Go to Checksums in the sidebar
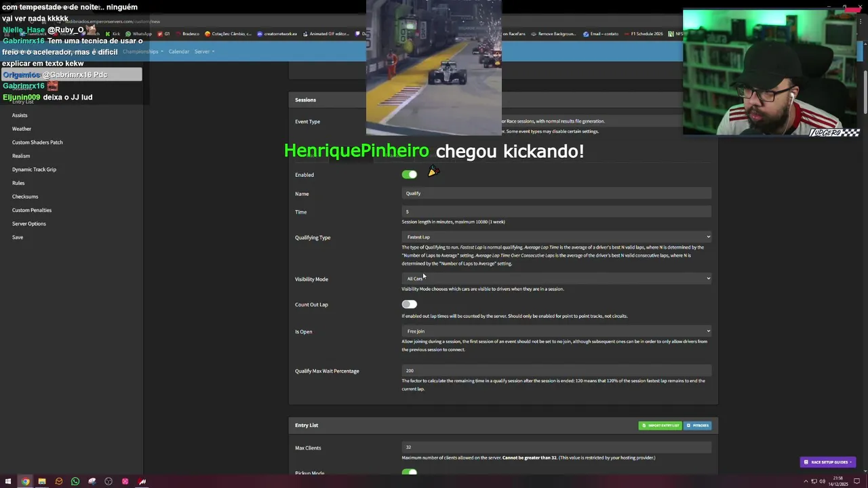This screenshot has height=488, width=868. click(x=25, y=197)
